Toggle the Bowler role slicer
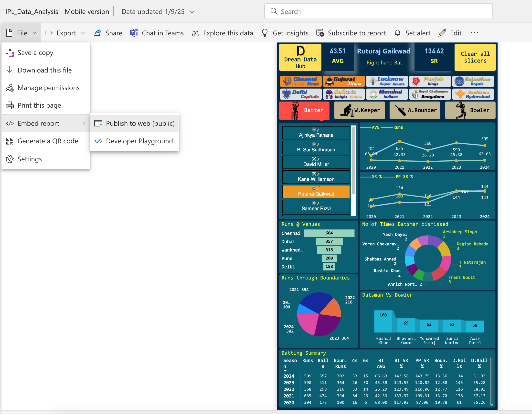Image resolution: width=532 pixels, height=414 pixels. 470,111
